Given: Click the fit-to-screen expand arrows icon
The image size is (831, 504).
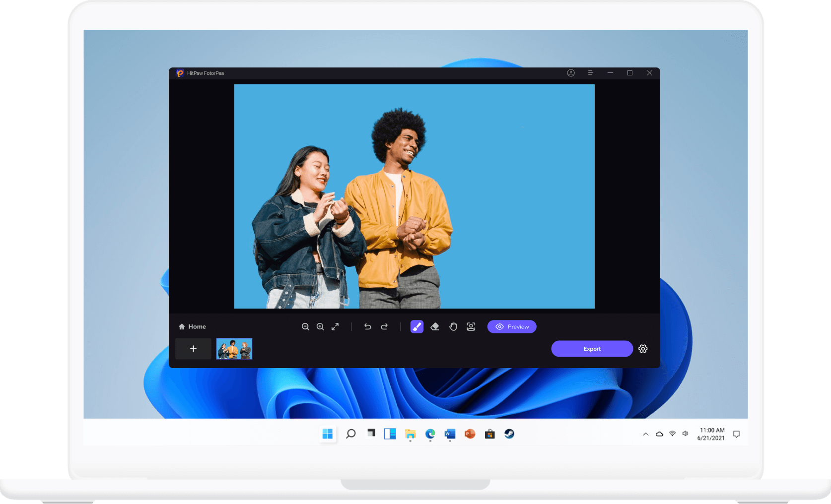Looking at the screenshot, I should pyautogui.click(x=335, y=326).
